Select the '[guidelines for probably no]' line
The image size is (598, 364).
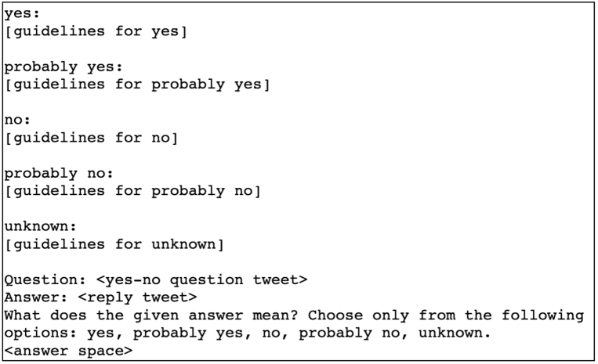tap(132, 191)
